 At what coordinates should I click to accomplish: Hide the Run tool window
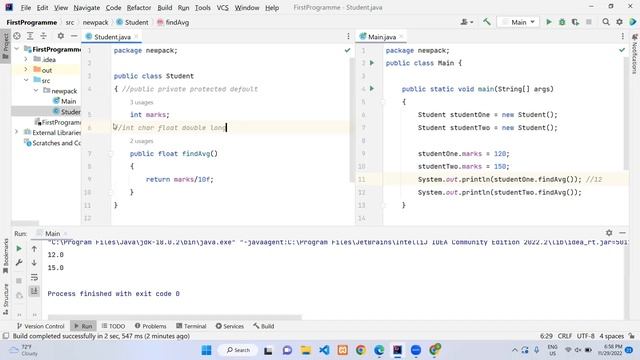[622, 233]
